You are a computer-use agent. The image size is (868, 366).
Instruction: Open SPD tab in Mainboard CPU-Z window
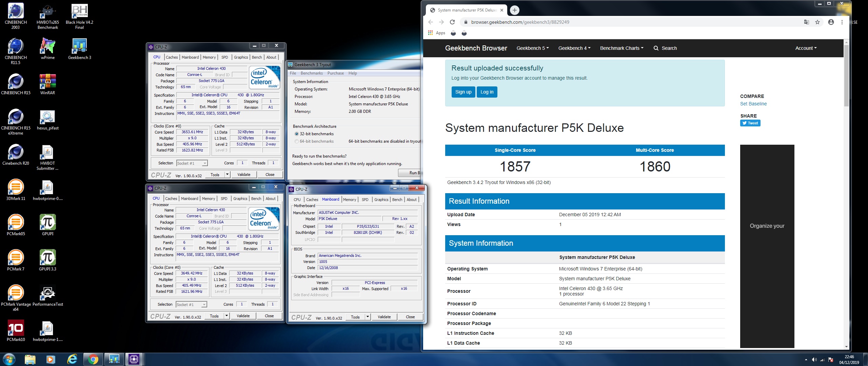click(365, 200)
